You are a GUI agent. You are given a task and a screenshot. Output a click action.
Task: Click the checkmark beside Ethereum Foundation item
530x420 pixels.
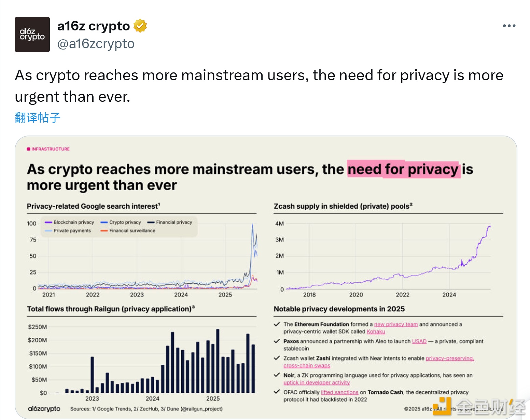tap(277, 324)
